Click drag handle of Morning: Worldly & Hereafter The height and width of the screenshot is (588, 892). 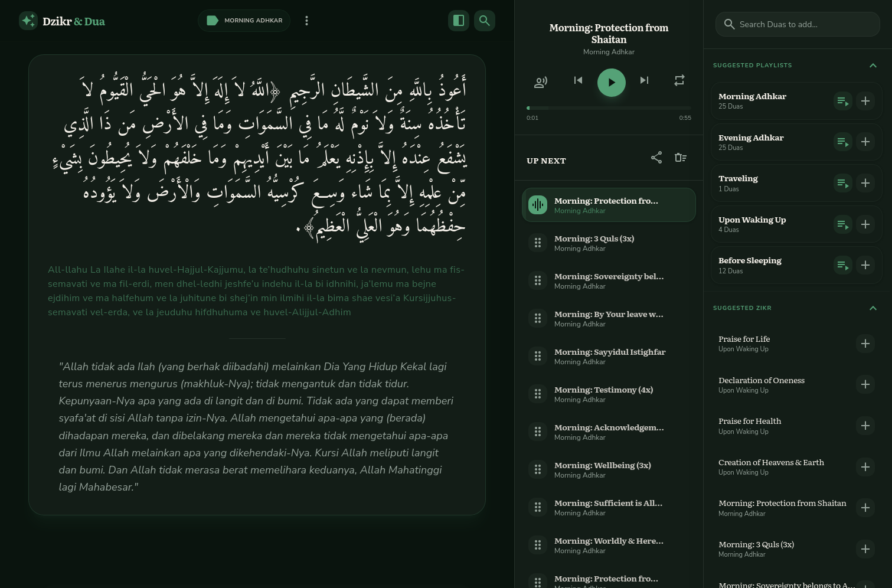(x=538, y=545)
